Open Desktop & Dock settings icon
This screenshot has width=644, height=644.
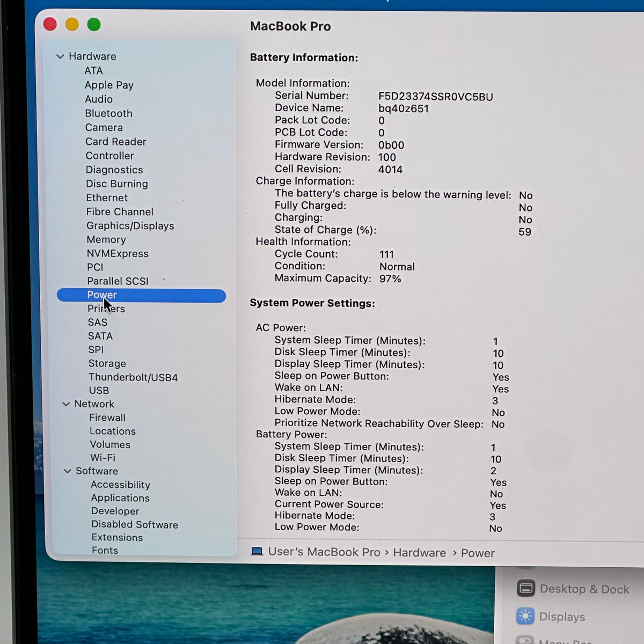(526, 589)
